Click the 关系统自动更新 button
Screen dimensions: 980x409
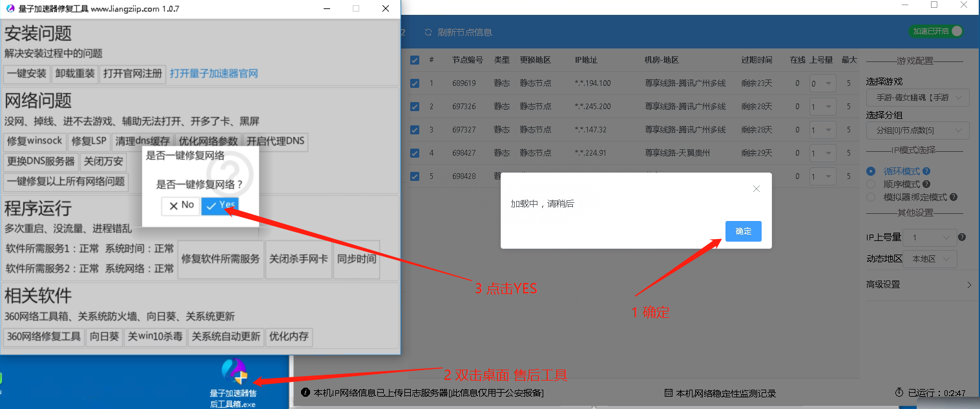(x=226, y=337)
